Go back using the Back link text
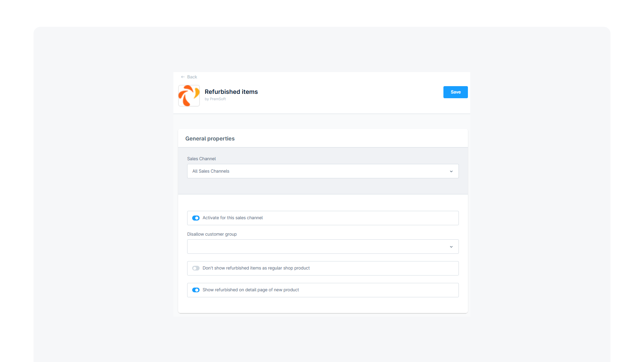Viewport: 644px width, 362px height. click(192, 77)
